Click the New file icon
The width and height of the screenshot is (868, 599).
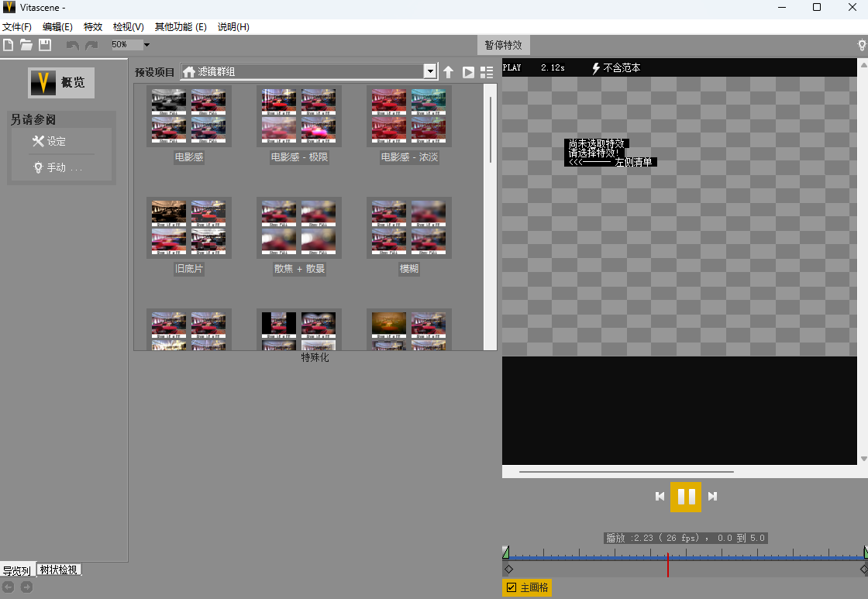pos(9,45)
